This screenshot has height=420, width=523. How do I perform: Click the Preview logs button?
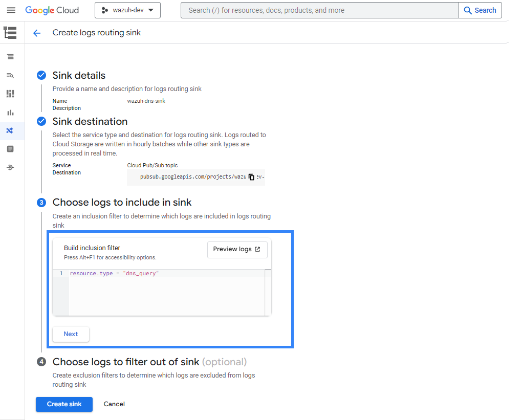(x=237, y=250)
